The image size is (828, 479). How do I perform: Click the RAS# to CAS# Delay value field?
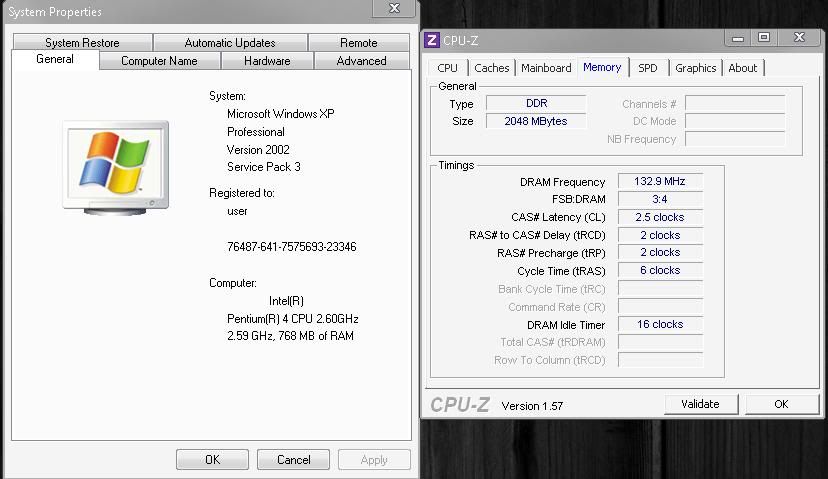660,235
